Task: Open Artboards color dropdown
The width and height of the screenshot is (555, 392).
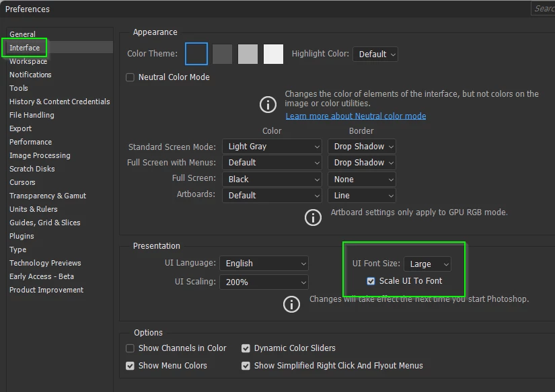Action: pos(272,195)
